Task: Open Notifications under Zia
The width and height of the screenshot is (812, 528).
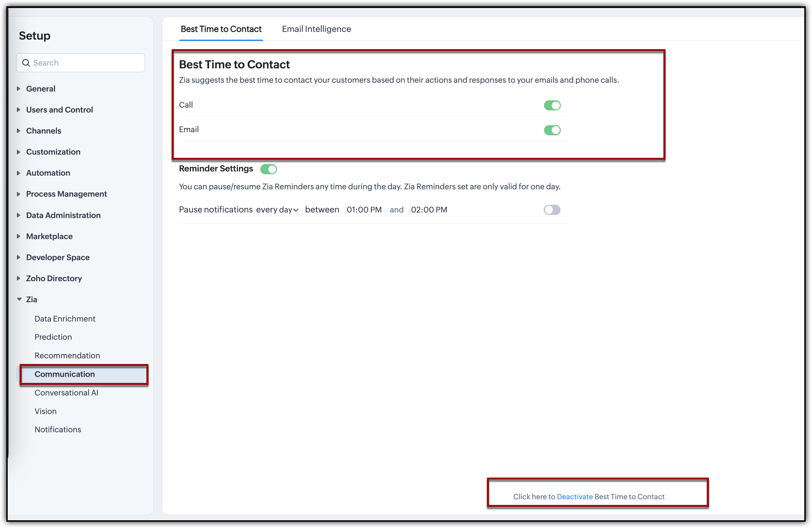Action: [58, 429]
